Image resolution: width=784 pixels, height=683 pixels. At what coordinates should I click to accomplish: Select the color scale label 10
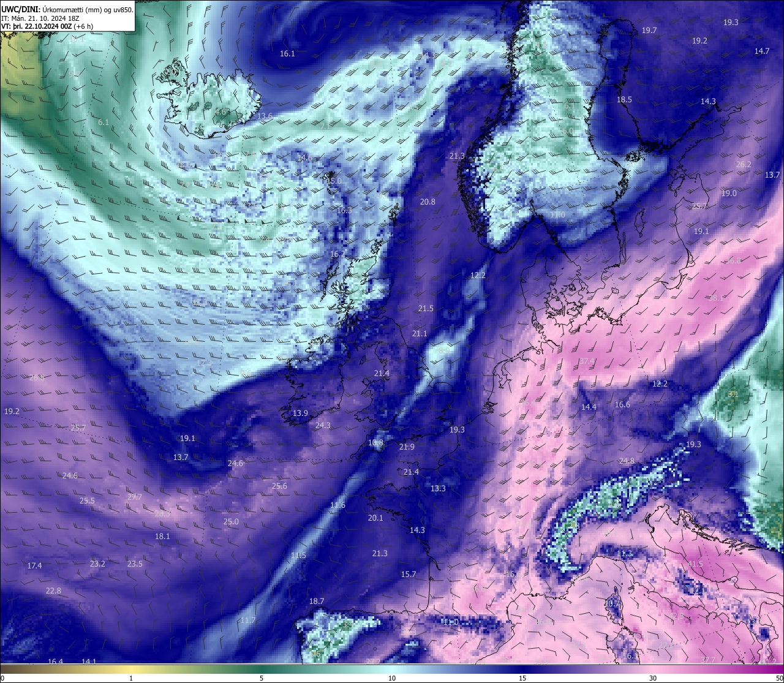[x=392, y=678]
